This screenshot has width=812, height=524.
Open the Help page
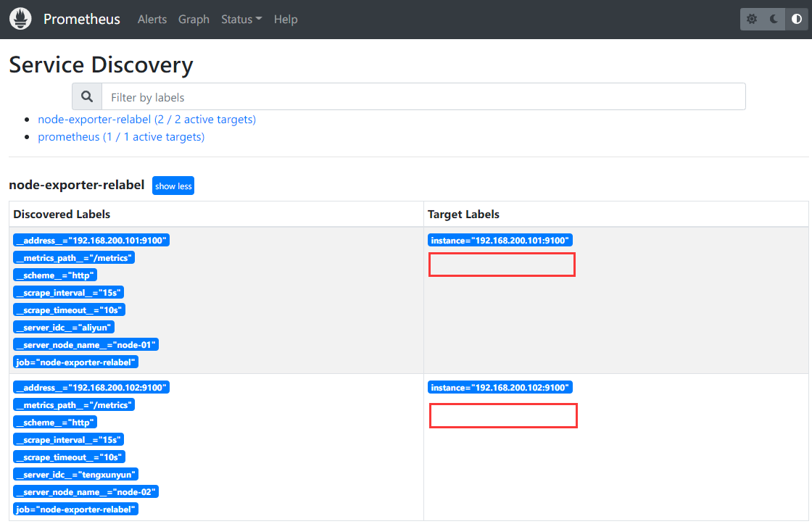(x=286, y=19)
